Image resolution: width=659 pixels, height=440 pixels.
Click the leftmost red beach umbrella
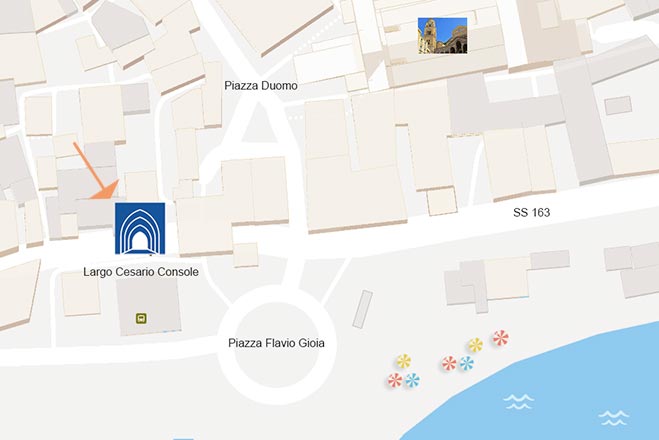tap(395, 380)
